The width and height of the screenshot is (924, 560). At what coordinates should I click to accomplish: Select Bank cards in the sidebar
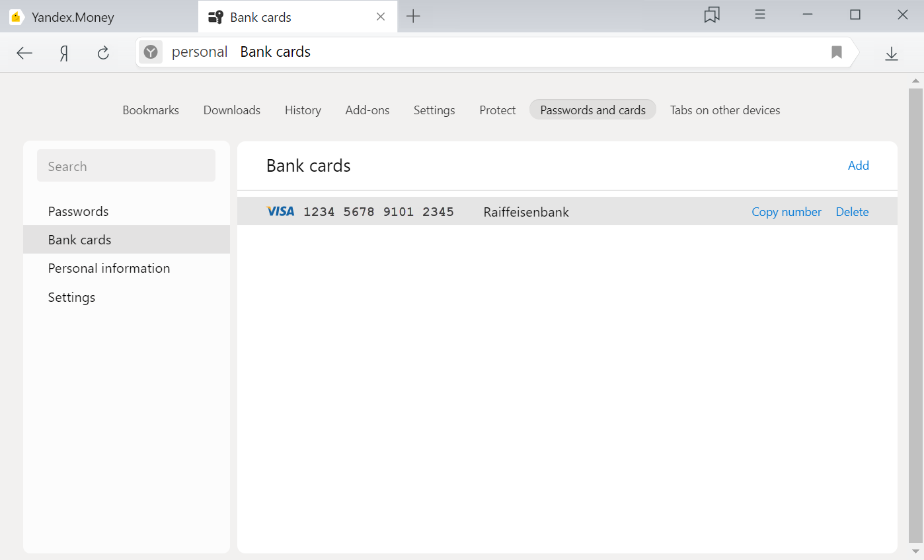(x=126, y=240)
